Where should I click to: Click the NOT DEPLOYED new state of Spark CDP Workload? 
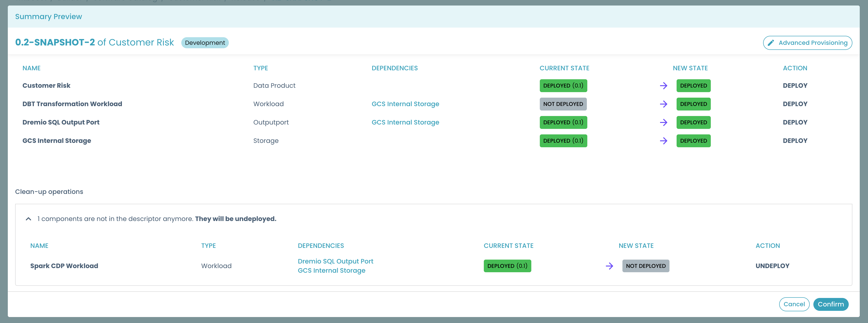pyautogui.click(x=646, y=266)
